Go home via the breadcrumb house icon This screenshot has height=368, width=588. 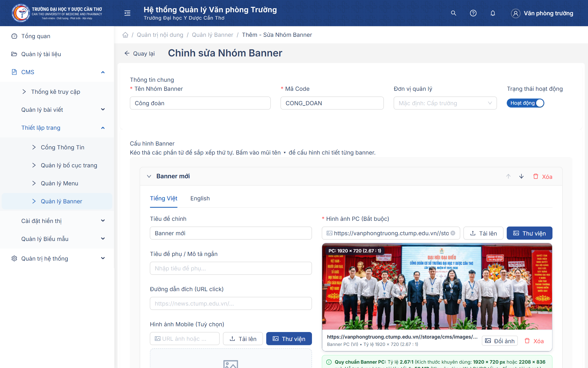click(125, 35)
